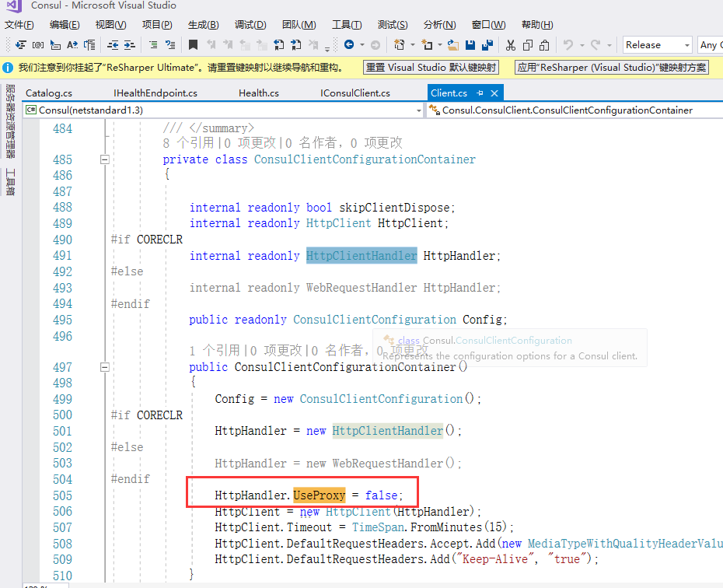This screenshot has width=723, height=588.
Task: Open the navigate backward history dropdown arrow
Action: 362,45
